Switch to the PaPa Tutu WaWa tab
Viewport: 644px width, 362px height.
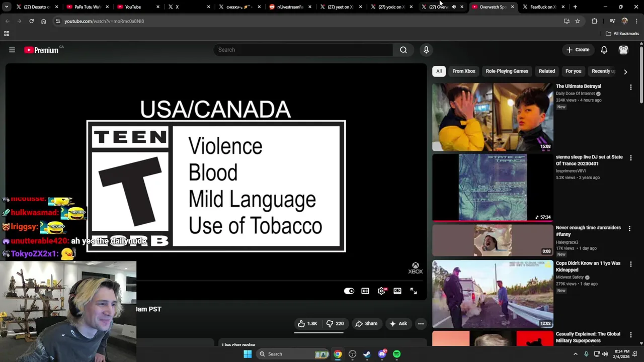87,7
